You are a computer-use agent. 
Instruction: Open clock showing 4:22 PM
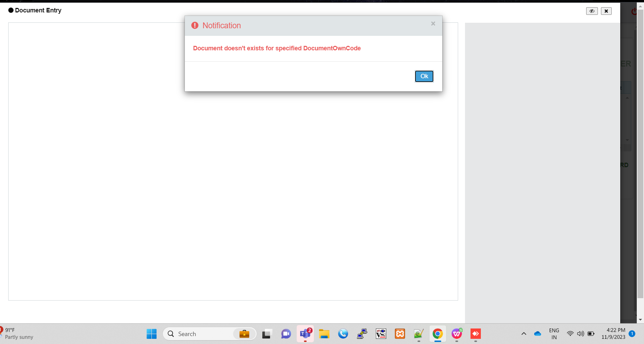613,334
